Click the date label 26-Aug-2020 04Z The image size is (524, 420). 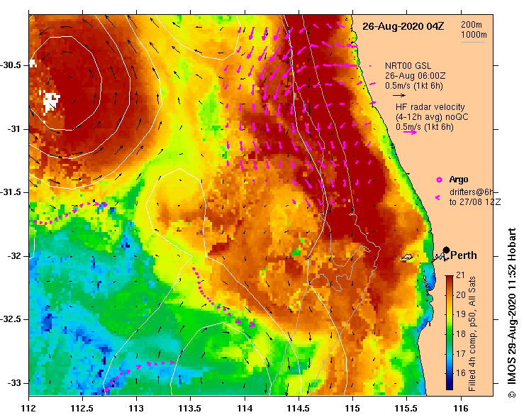click(403, 26)
